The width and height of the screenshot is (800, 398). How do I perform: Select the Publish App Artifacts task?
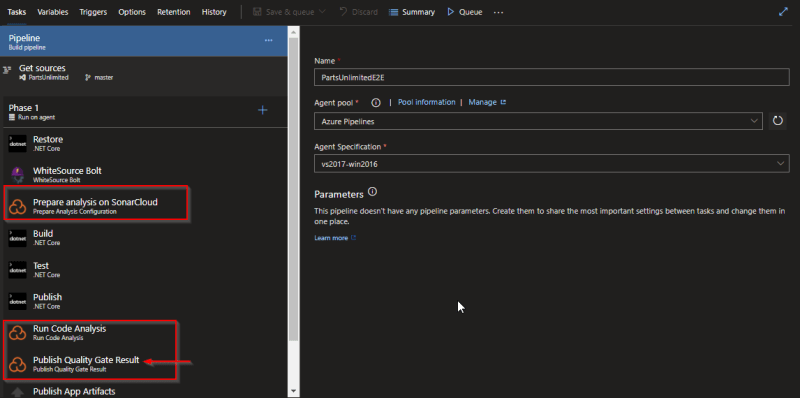point(144,391)
